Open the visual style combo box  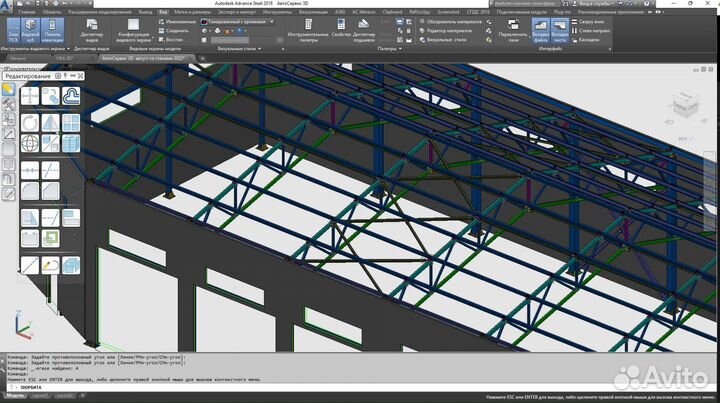point(237,22)
